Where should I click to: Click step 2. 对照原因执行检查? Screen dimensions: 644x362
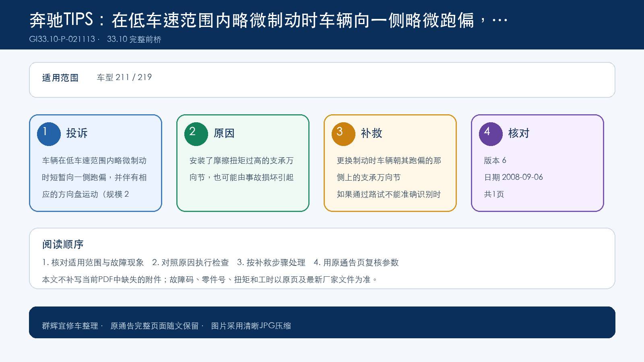(x=190, y=263)
